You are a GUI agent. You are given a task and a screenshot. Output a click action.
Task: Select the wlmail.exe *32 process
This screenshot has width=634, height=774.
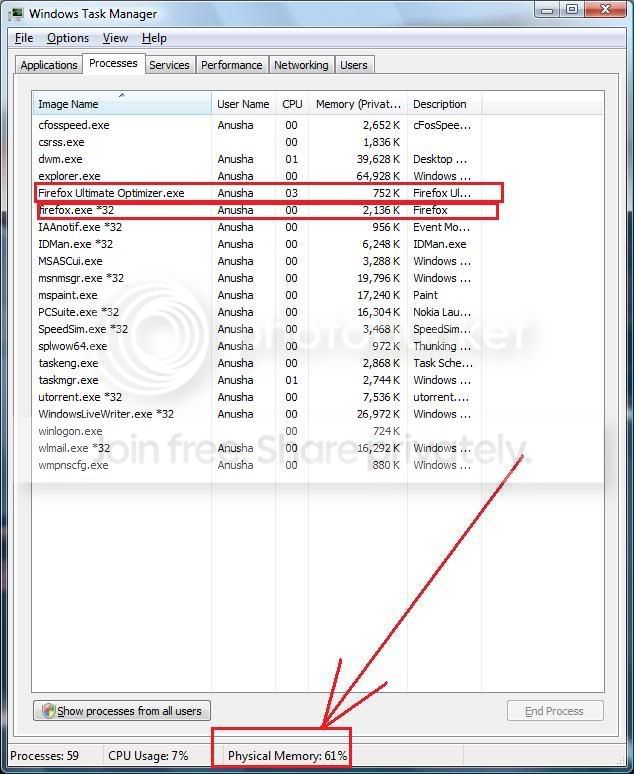[257, 448]
